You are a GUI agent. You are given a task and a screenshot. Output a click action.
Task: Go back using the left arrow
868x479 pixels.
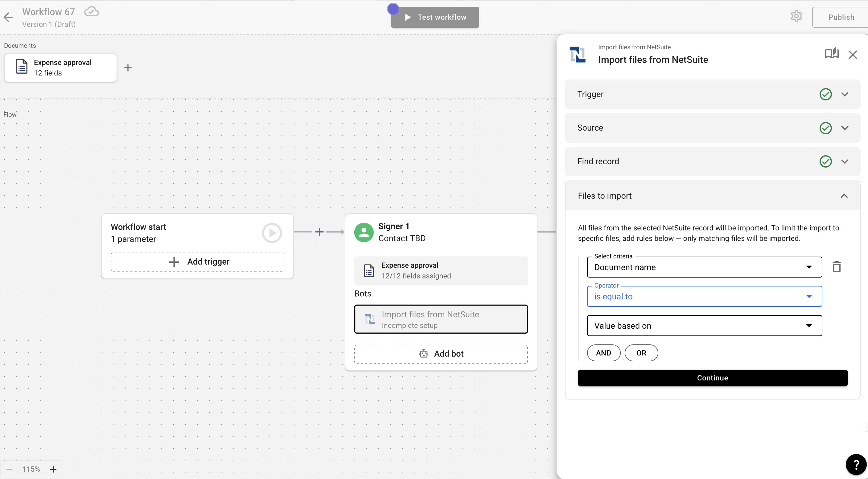pyautogui.click(x=8, y=17)
